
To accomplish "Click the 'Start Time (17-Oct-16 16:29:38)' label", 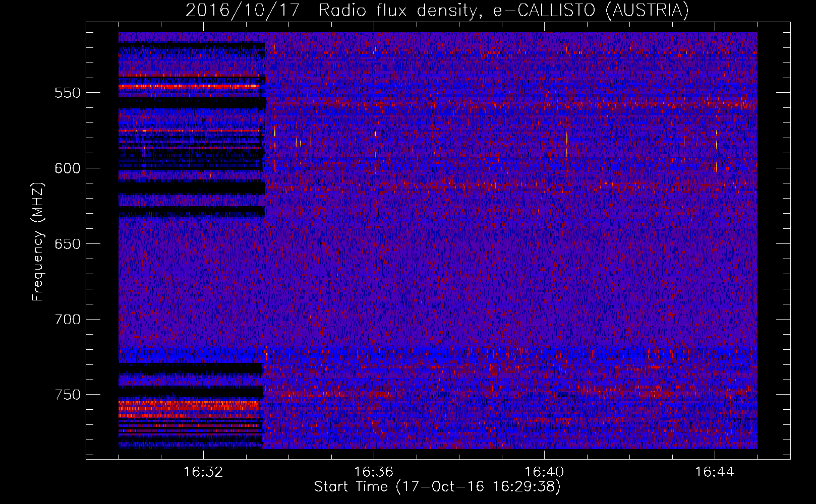I will pos(437,487).
